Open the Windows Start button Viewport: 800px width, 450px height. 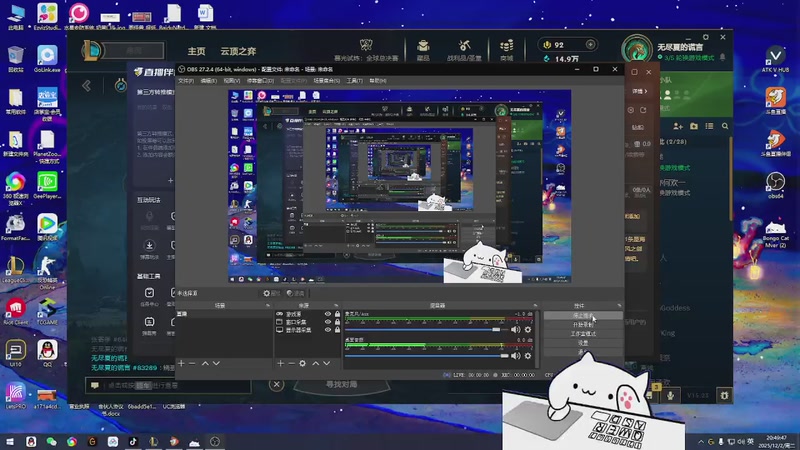[x=10, y=441]
